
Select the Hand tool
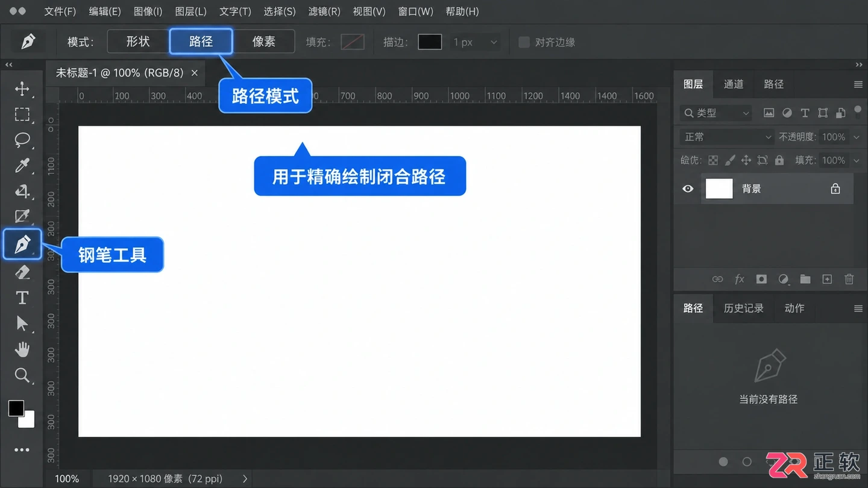(22, 349)
